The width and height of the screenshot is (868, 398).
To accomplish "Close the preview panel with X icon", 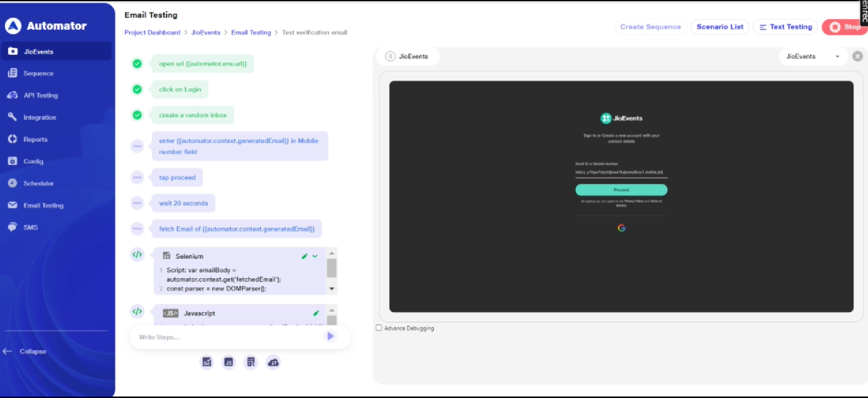I will [x=858, y=56].
